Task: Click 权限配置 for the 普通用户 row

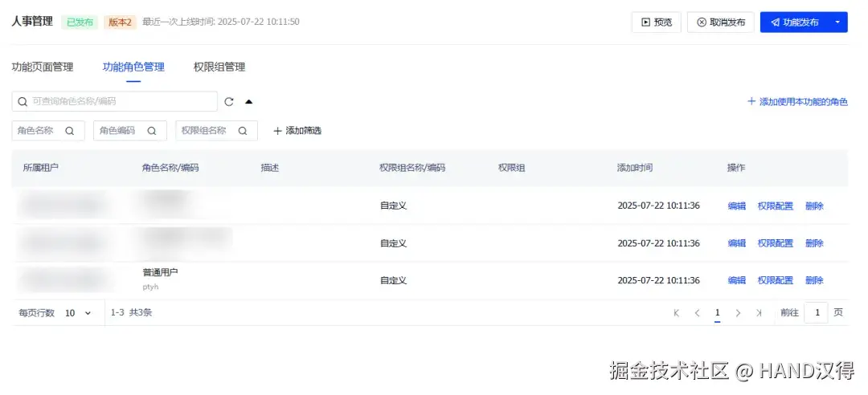Action: click(775, 280)
